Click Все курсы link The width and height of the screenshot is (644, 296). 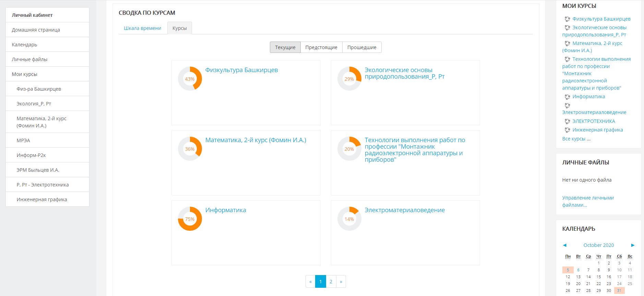(574, 139)
